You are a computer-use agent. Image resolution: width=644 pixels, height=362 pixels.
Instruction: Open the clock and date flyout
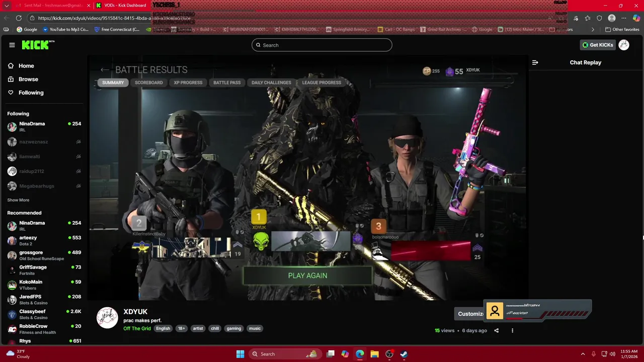629,354
